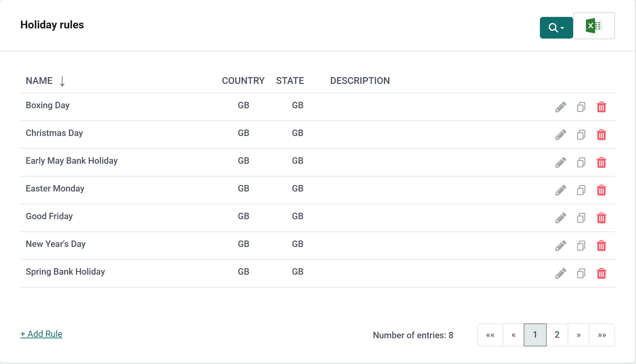Edit the Easter Monday rule
This screenshot has height=364, width=636.
tap(561, 190)
